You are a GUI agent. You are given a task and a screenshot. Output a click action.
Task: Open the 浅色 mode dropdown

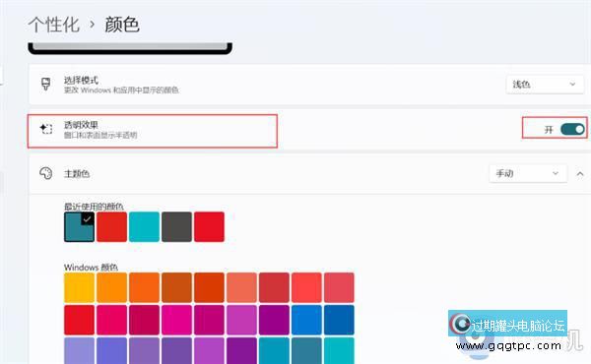pyautogui.click(x=545, y=85)
